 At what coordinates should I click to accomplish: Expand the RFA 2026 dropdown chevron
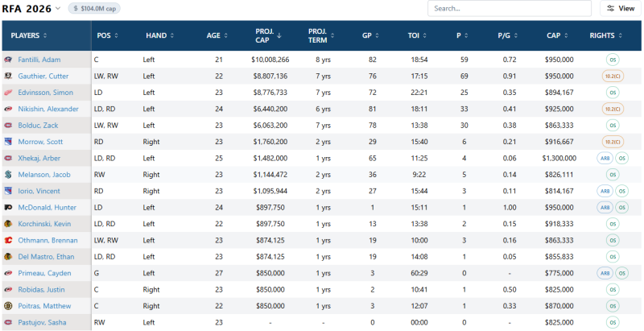(57, 8)
